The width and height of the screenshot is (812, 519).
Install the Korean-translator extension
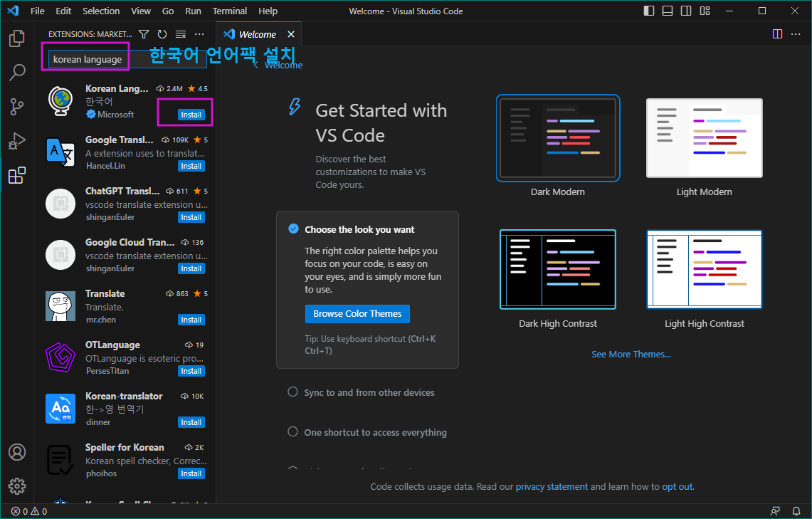[x=191, y=422]
